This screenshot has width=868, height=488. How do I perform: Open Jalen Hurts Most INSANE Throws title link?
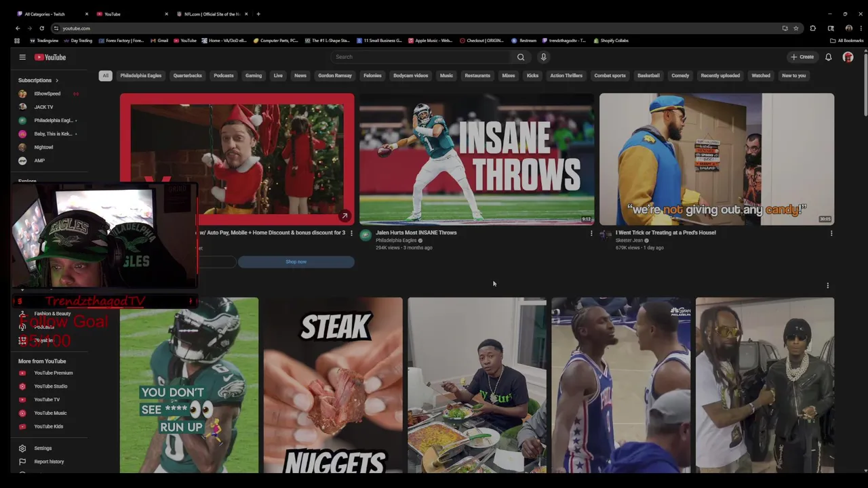tap(416, 232)
